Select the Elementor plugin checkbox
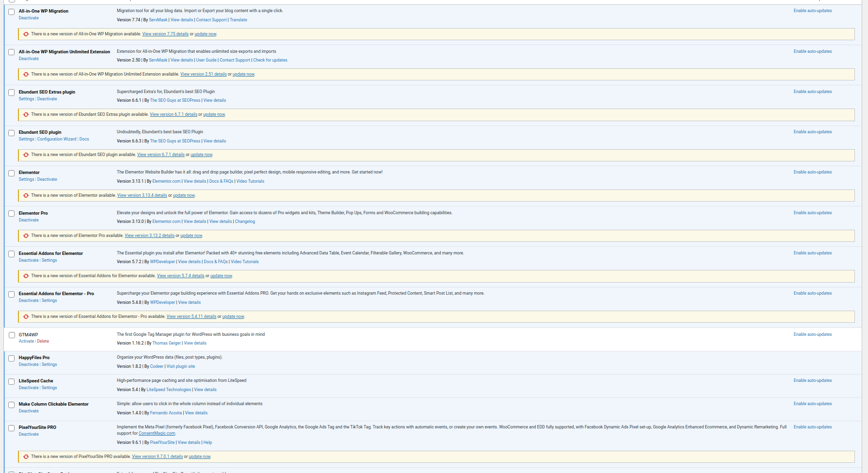Screen dimensions: 868x473 12,173
